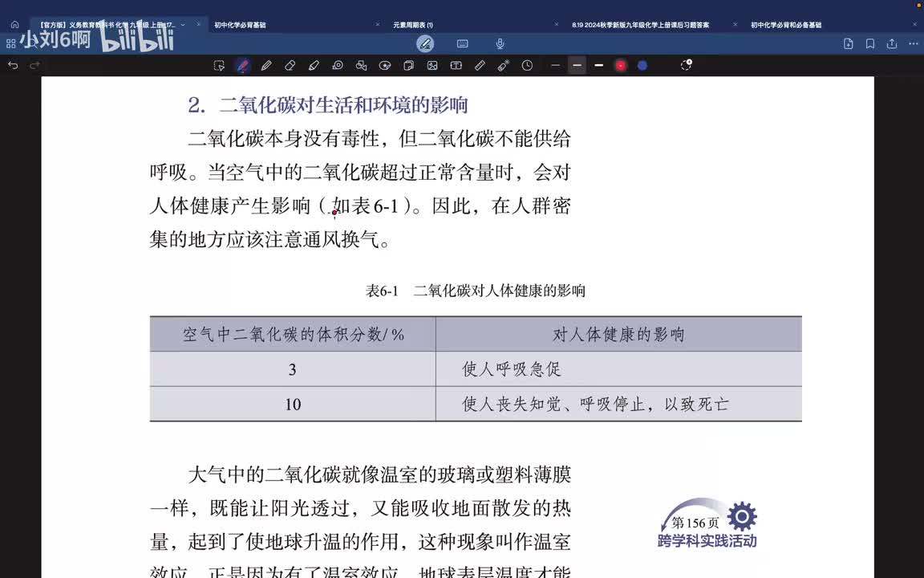Switch to keyboard typing mode
The width and height of the screenshot is (924, 578).
point(463,43)
